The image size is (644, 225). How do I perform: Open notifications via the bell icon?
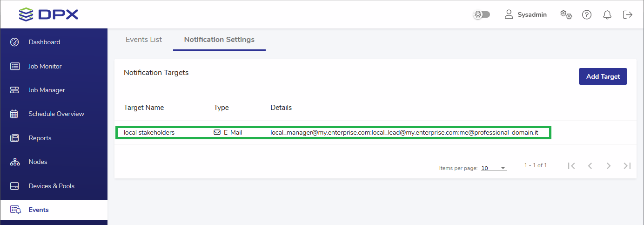coord(607,15)
